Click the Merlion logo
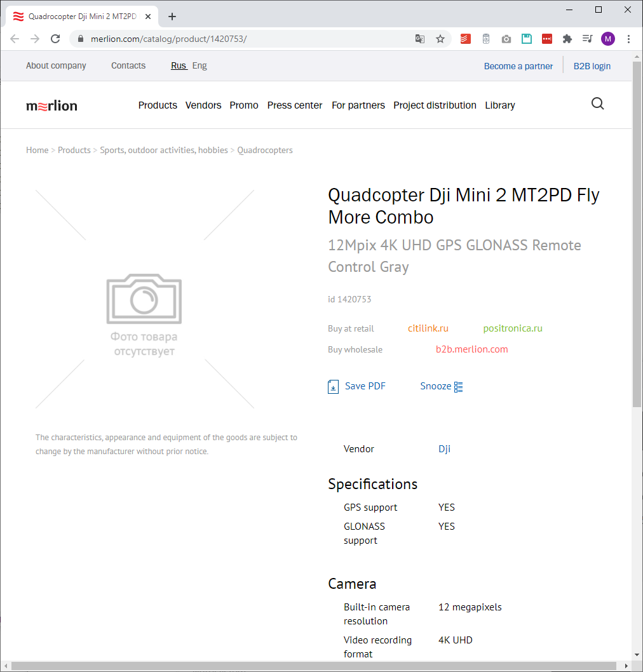Screen dimensions: 643x672 pos(51,106)
